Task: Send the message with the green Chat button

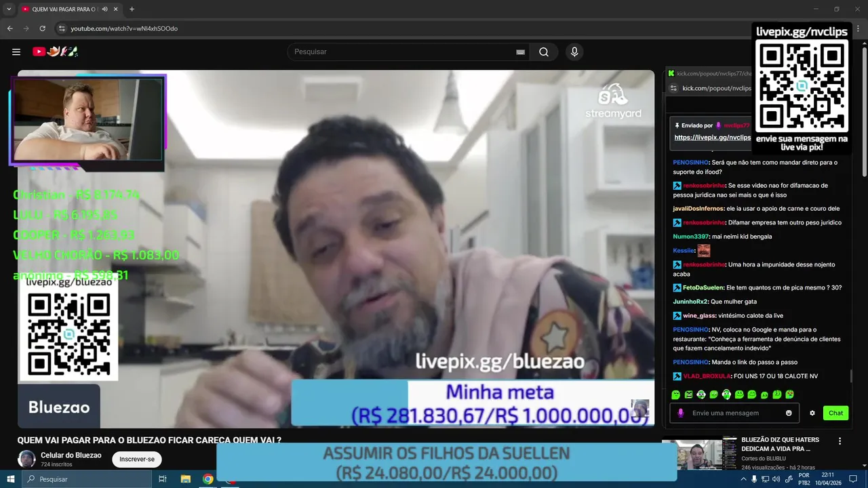Action: pyautogui.click(x=835, y=413)
